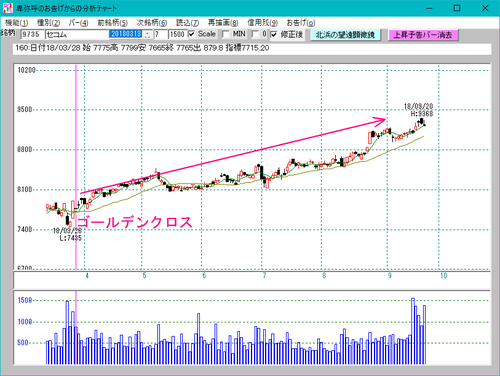Click the stock name field セコム
Viewport: 500px width, 376px height.
pos(77,34)
